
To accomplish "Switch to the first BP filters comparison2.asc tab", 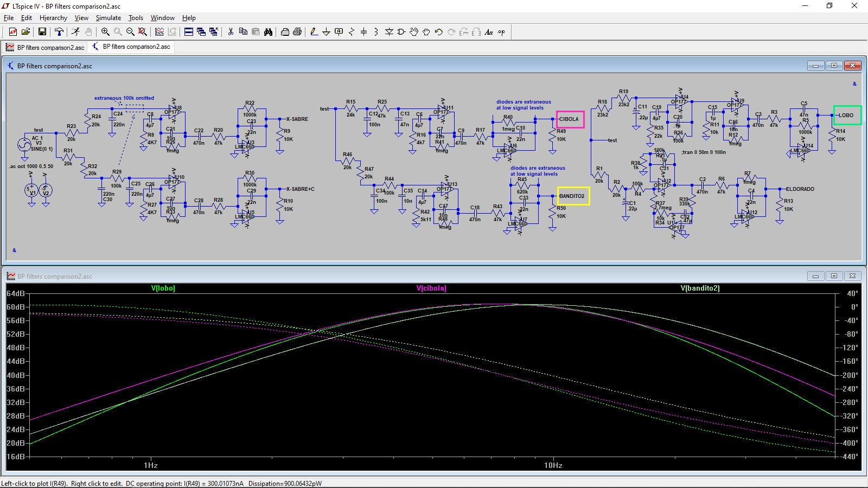I will pos(46,47).
